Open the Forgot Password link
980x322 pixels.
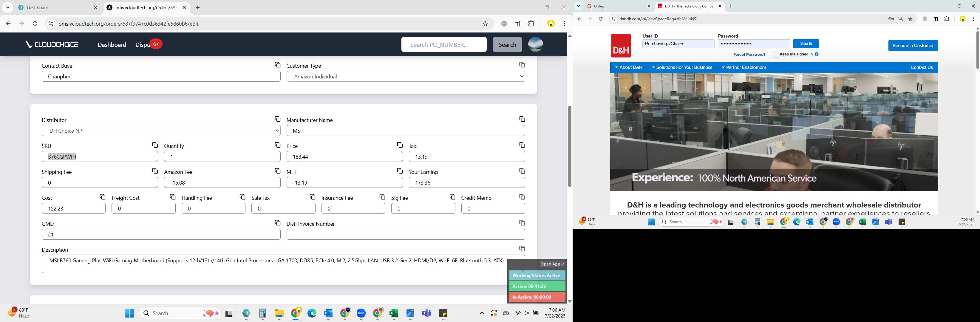tap(749, 54)
